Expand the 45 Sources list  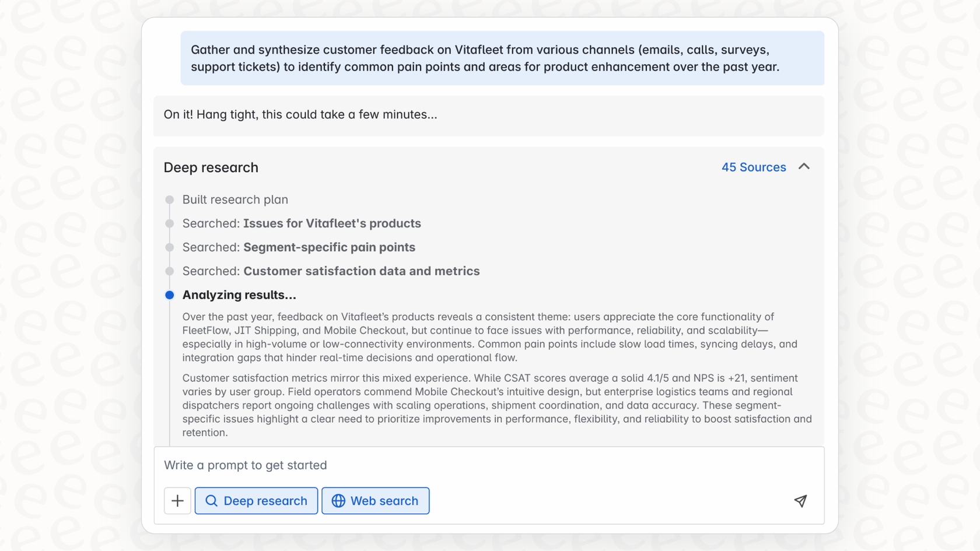[x=754, y=167]
